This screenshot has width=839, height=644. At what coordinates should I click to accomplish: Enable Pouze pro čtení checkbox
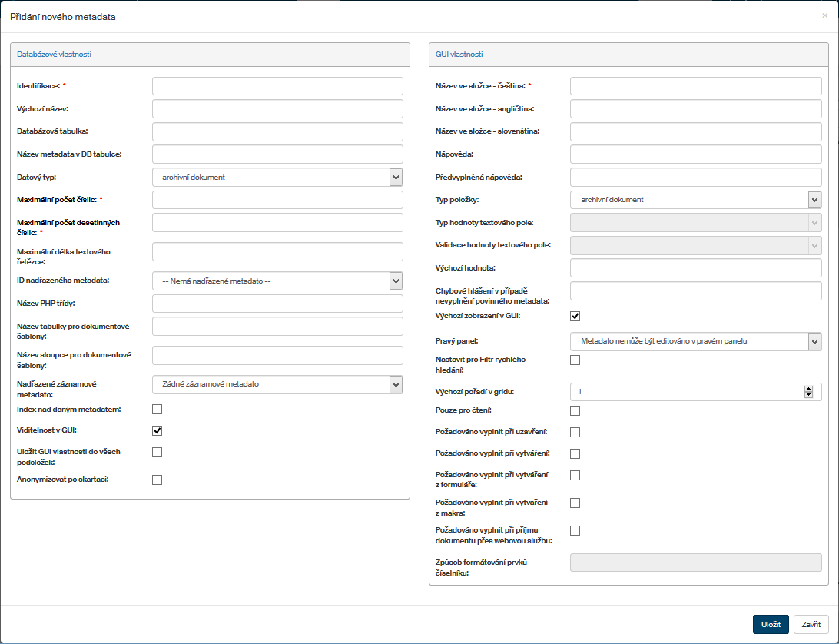pos(575,410)
